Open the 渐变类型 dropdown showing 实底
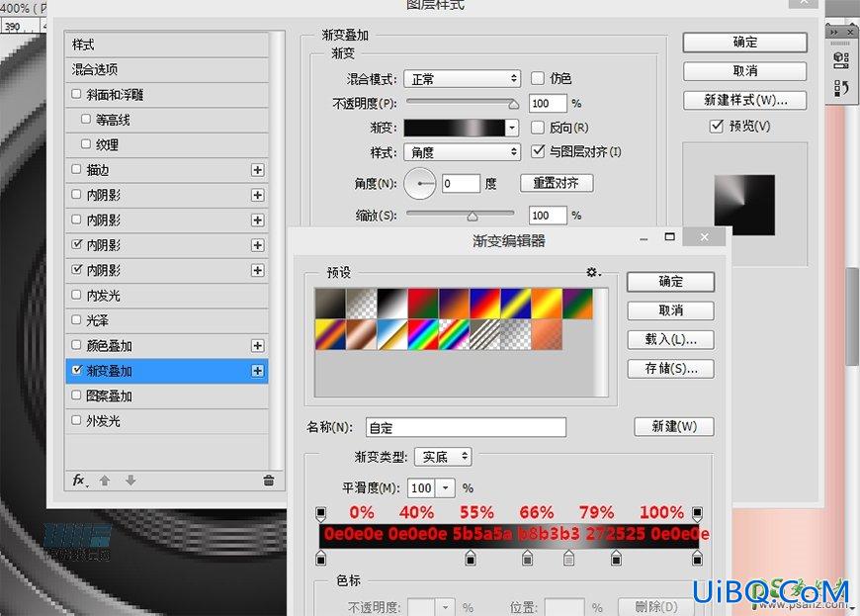 click(443, 457)
